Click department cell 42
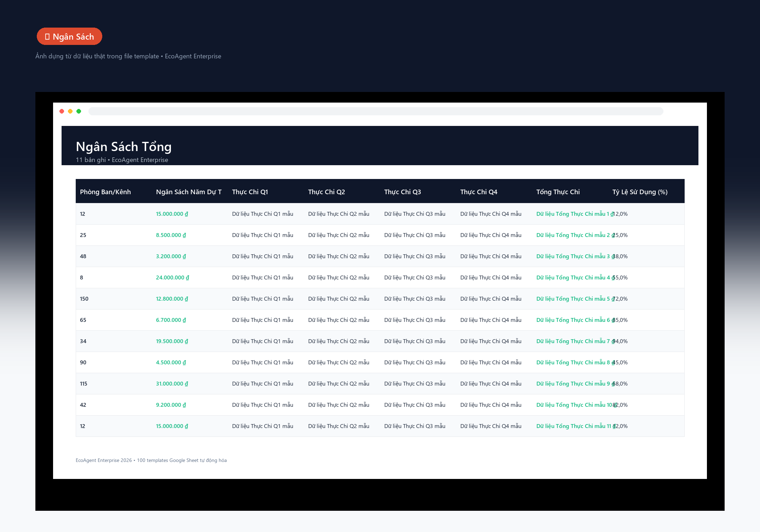The height and width of the screenshot is (532, 760). (83, 405)
